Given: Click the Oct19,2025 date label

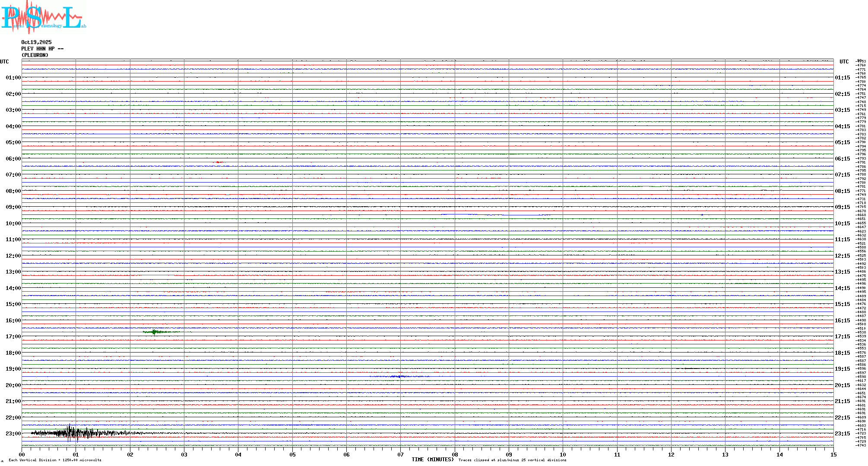Looking at the screenshot, I should click(36, 42).
